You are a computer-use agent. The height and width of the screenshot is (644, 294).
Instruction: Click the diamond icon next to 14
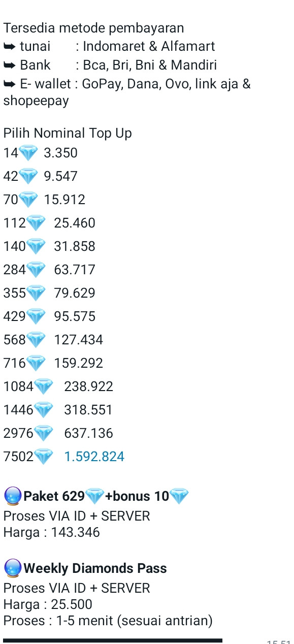28,153
